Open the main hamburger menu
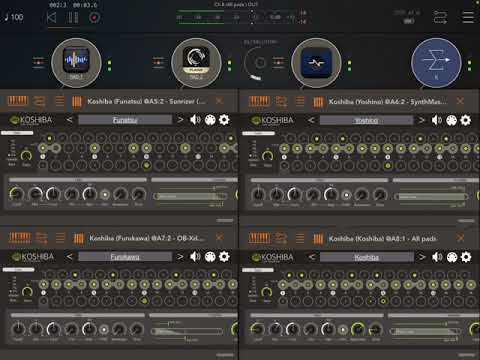The width and height of the screenshot is (480, 360). (468, 17)
